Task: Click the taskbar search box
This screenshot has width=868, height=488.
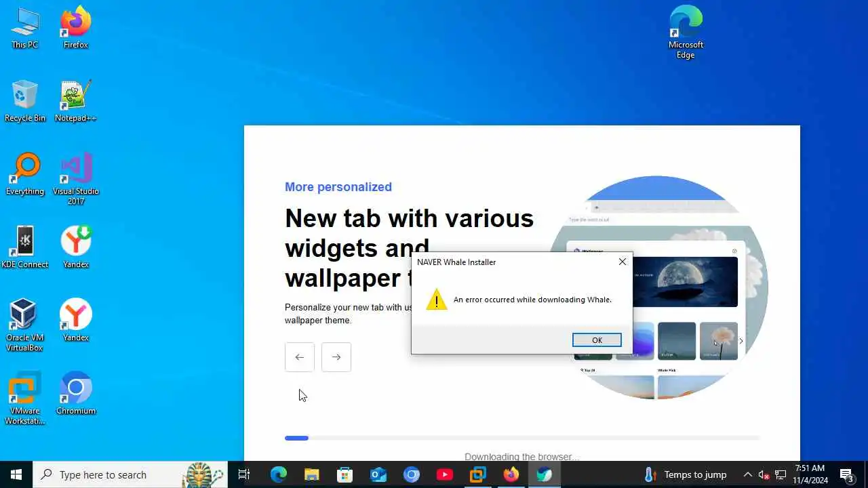Action: [130, 474]
